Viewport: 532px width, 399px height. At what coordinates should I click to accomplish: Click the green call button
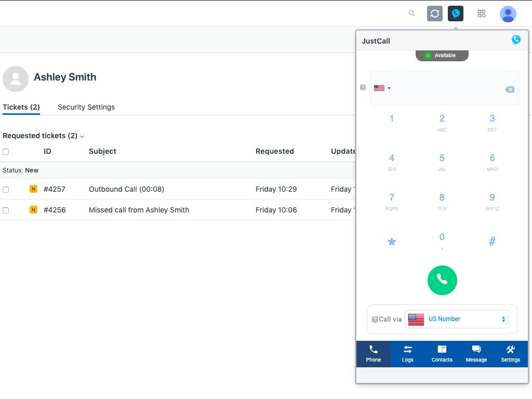point(442,280)
